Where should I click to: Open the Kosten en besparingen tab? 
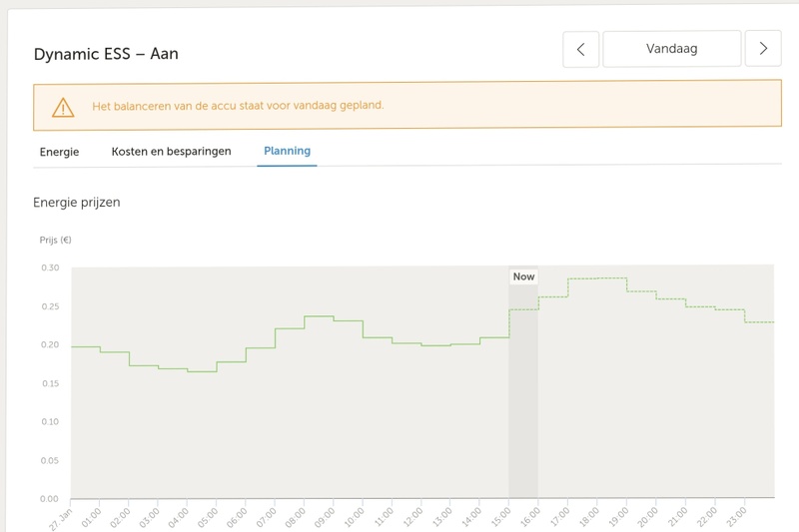[171, 152]
